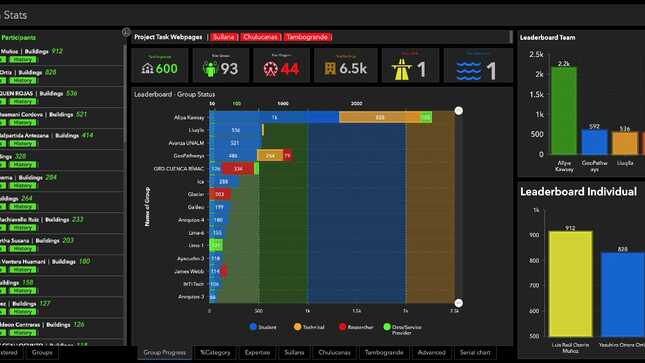Click the blue water waves icon
645x363 pixels.
point(469,70)
